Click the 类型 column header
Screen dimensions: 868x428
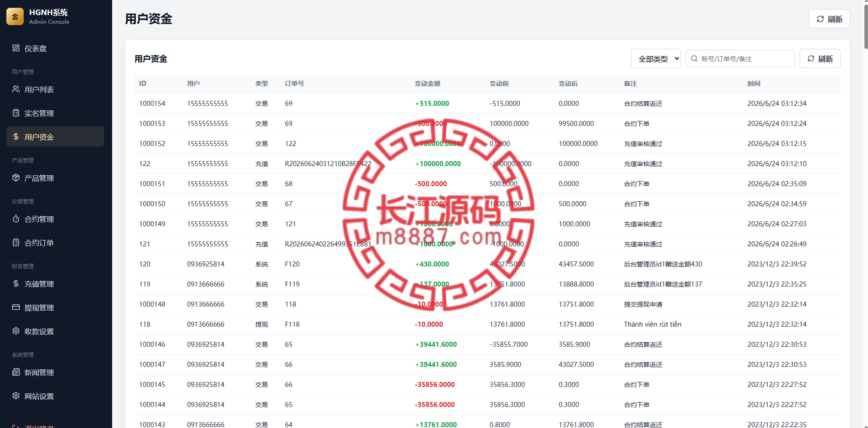pos(262,84)
